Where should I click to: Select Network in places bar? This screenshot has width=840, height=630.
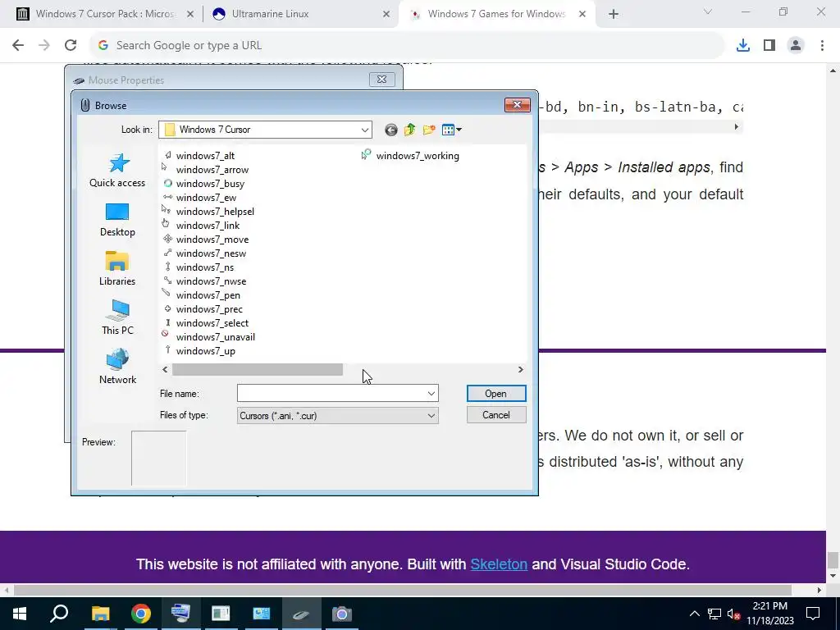pyautogui.click(x=117, y=367)
